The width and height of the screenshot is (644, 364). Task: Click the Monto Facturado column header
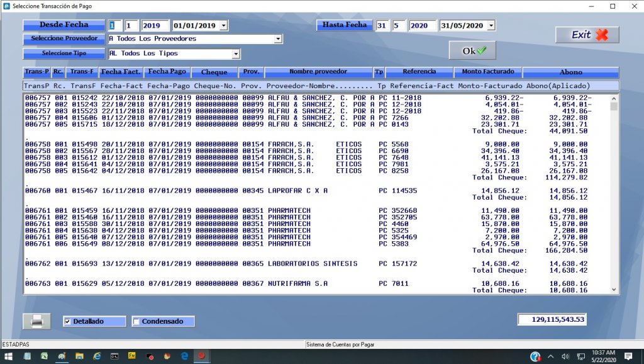tap(488, 72)
